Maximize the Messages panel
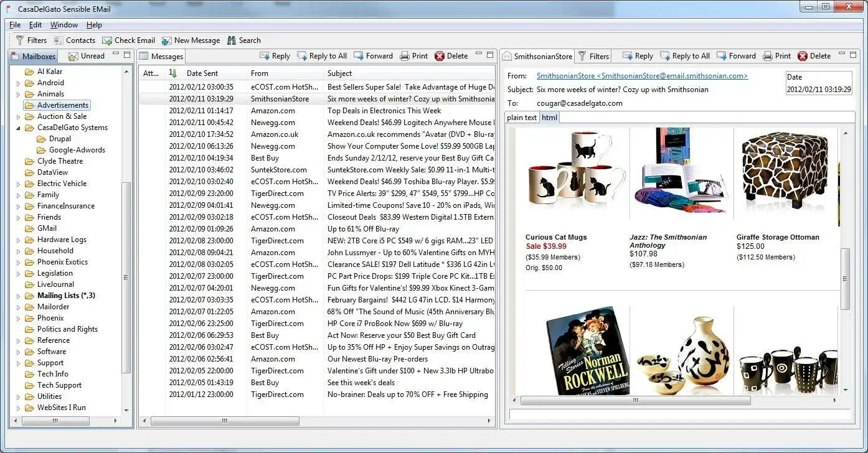Screen dimensions: 868x453 (x=490, y=55)
